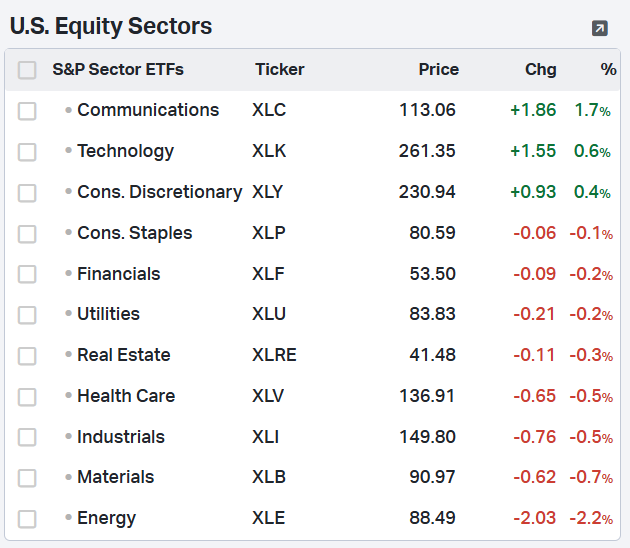Select the XLE ticker symbol
This screenshot has width=630, height=548.
[269, 518]
